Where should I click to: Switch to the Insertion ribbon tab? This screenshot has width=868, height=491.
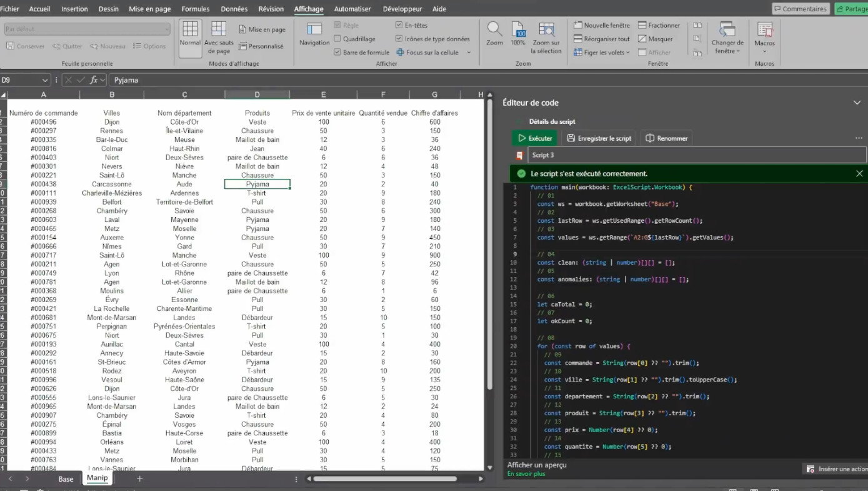pyautogui.click(x=75, y=9)
